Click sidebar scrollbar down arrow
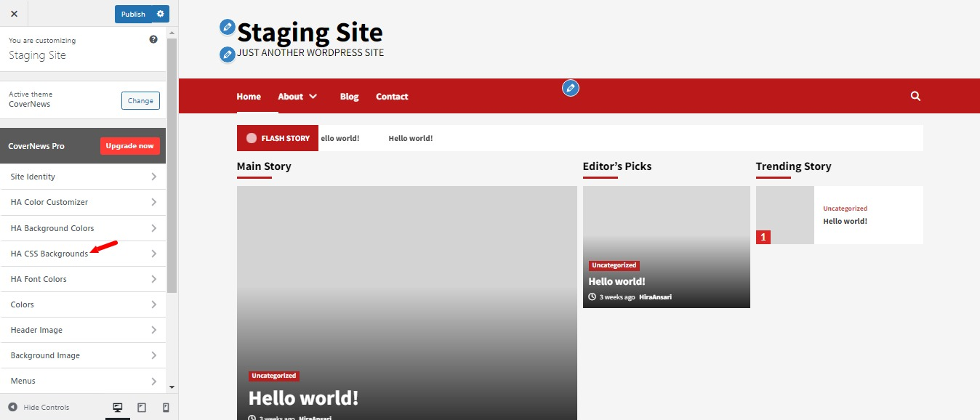980x420 pixels. point(172,387)
